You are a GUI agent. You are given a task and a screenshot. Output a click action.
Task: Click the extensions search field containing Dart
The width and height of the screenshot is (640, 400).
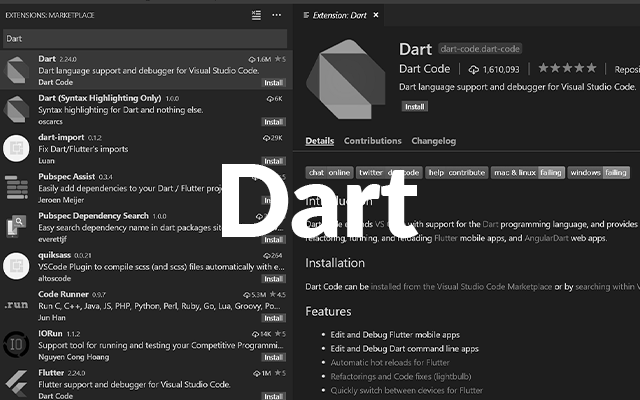pyautogui.click(x=145, y=39)
